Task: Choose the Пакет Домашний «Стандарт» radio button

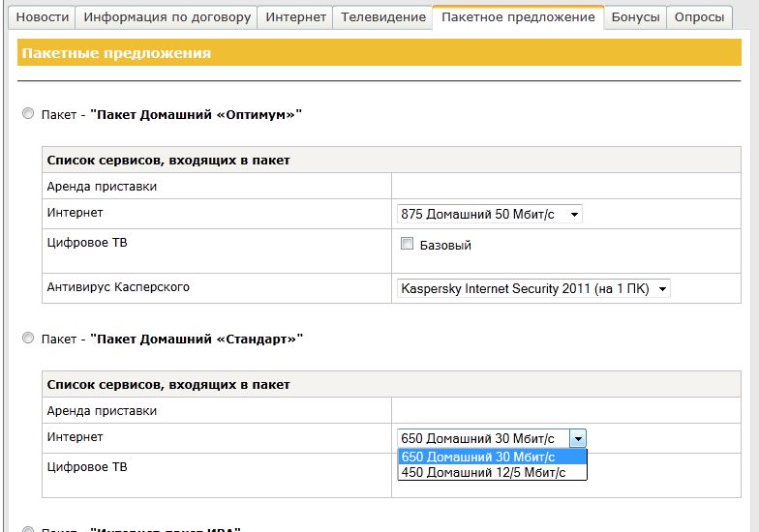Action: (28, 339)
